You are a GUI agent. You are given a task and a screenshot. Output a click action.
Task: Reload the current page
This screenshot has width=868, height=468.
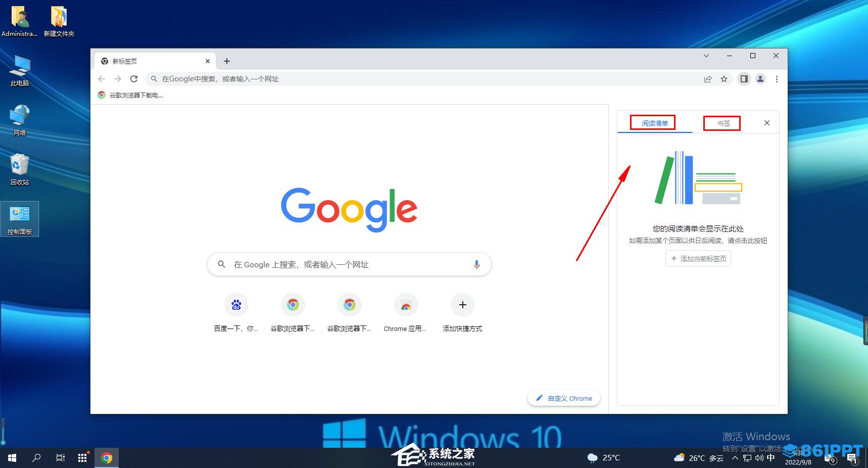[134, 79]
